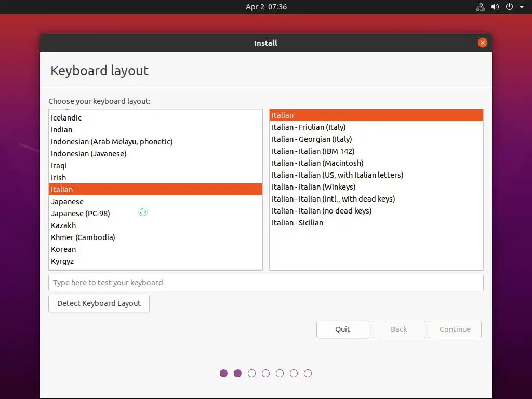Select Iraqi in the layout list
This screenshot has height=399, width=532.
pyautogui.click(x=155, y=166)
